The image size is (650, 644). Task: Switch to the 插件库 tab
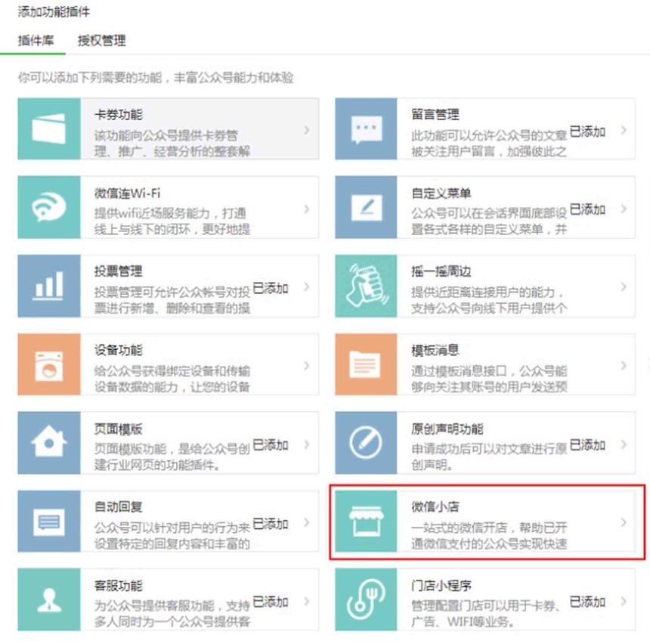(36, 41)
